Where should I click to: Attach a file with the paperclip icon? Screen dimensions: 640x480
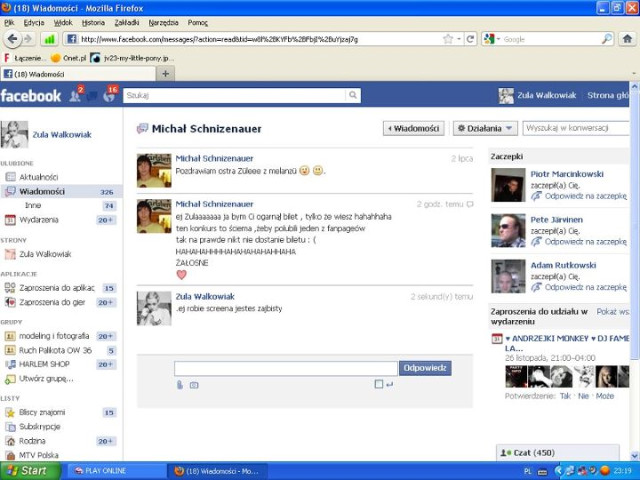point(180,385)
